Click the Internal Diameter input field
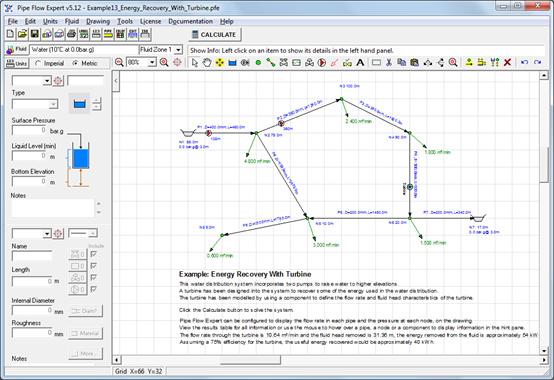This screenshot has height=380, width=554. pos(33,310)
